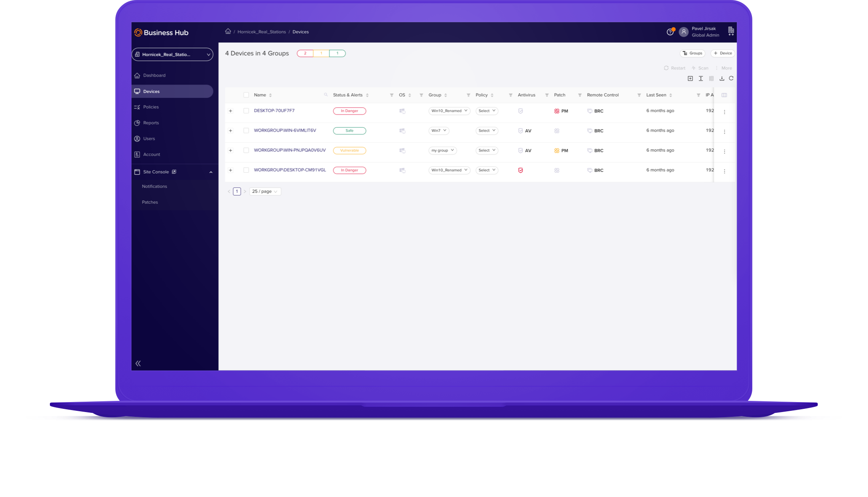Tick the checkbox for DESKTOP-70UF7F7
This screenshot has width=868, height=497.
point(246,111)
